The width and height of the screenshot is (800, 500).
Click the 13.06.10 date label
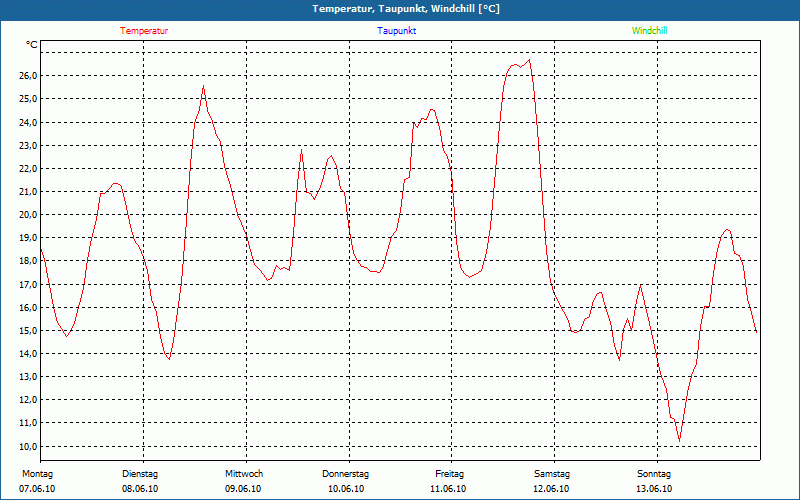click(x=654, y=489)
